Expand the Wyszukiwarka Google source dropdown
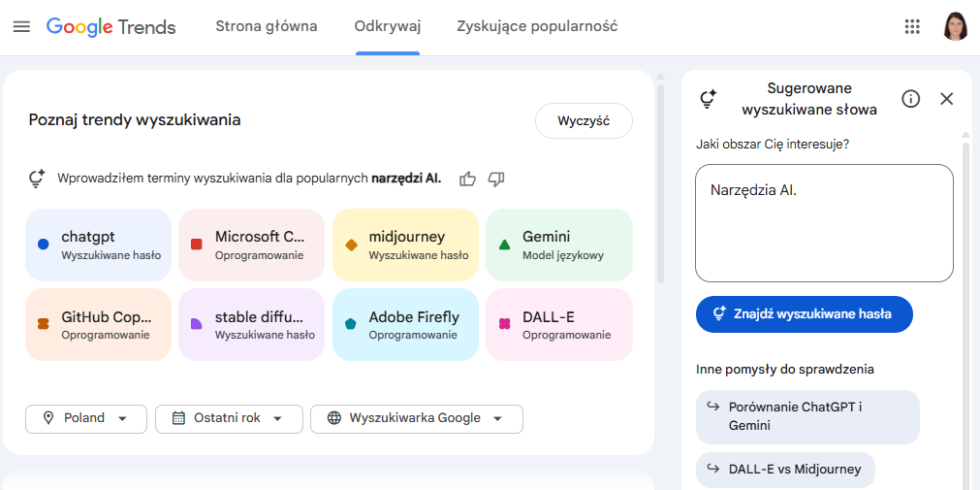Viewport: 980px width, 490px height. (x=416, y=418)
